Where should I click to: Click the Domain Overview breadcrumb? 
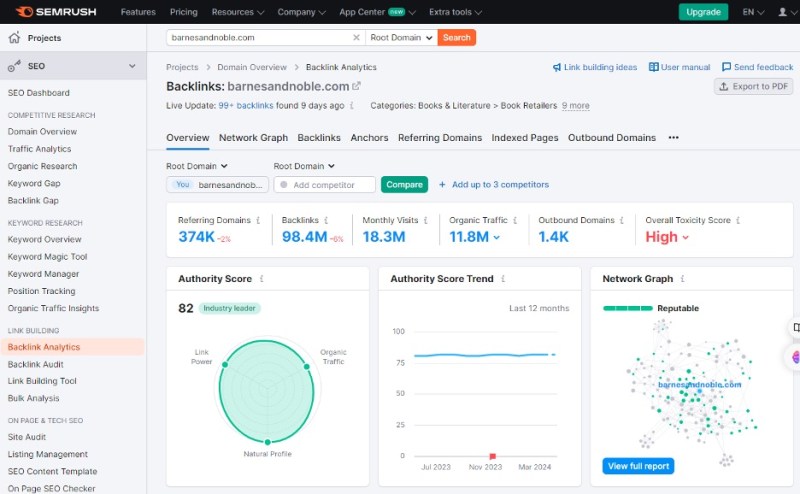(x=252, y=67)
